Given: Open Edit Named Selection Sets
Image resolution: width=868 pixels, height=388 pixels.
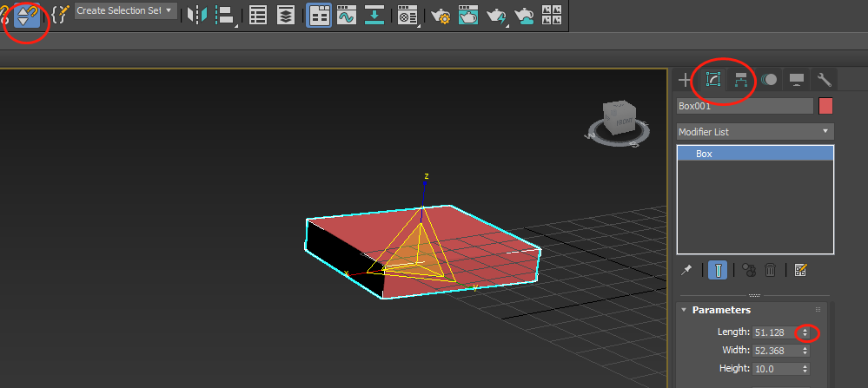Looking at the screenshot, I should click(59, 16).
